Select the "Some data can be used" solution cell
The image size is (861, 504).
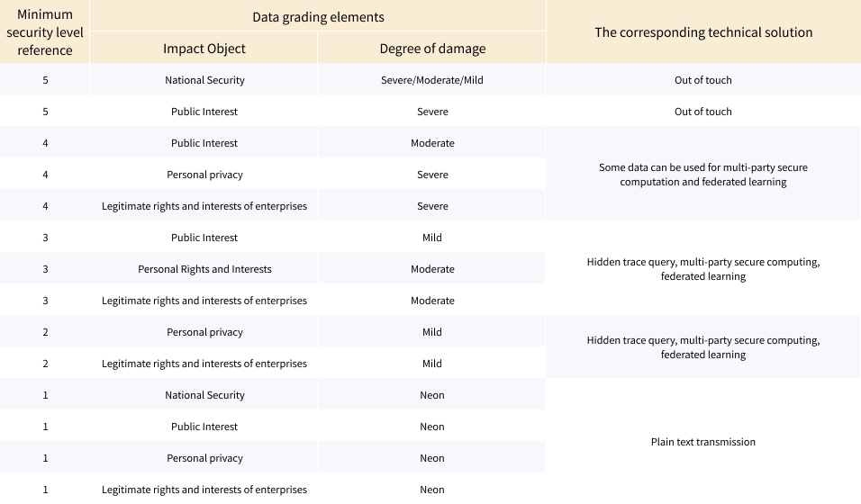[x=703, y=175]
